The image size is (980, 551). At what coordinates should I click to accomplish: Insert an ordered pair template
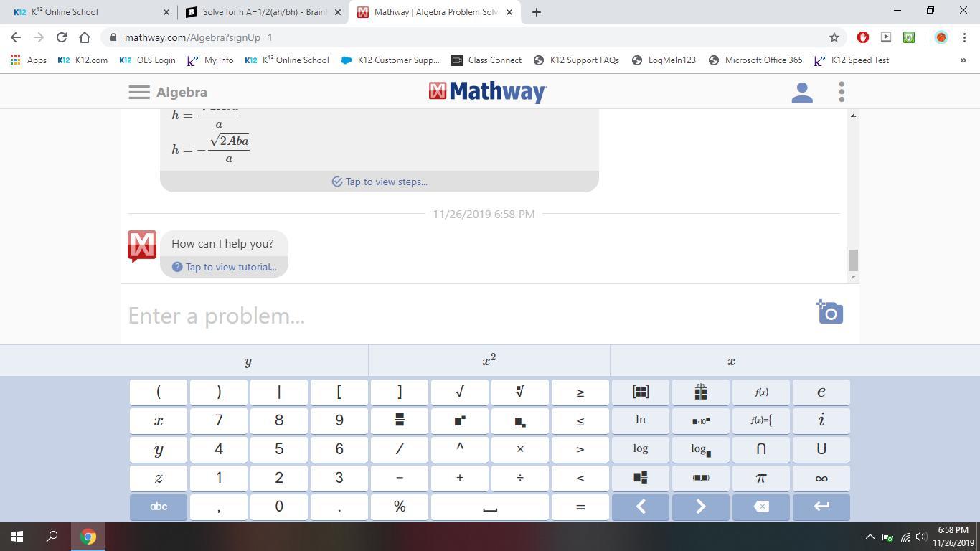701,478
